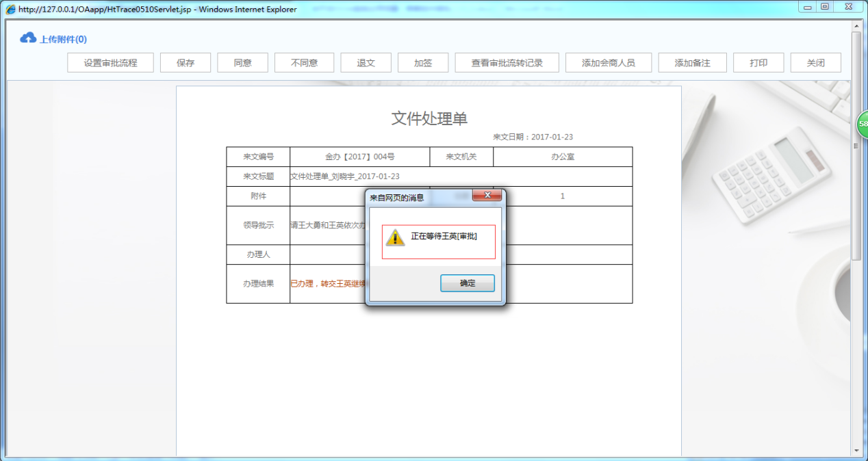This screenshot has width=868, height=461.
Task: Click the 保存 save button
Action: pos(185,62)
